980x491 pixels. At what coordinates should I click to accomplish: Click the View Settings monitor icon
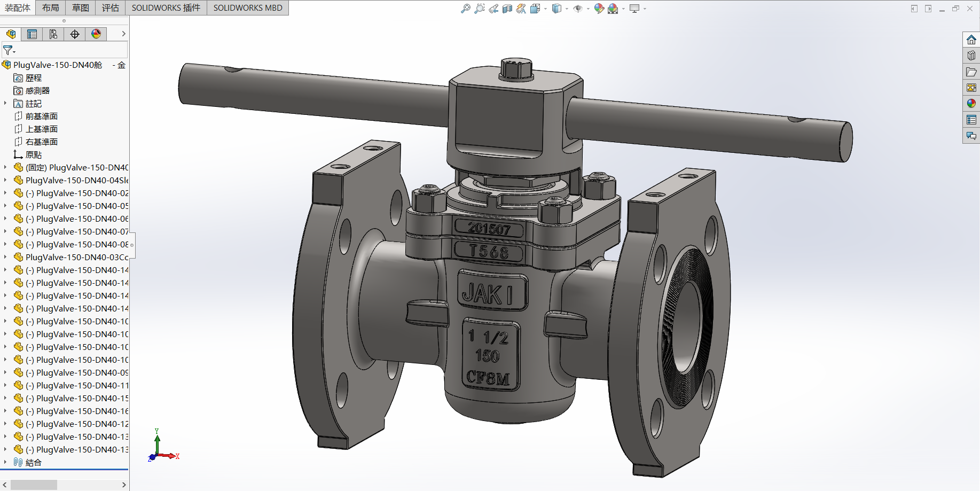coord(634,9)
